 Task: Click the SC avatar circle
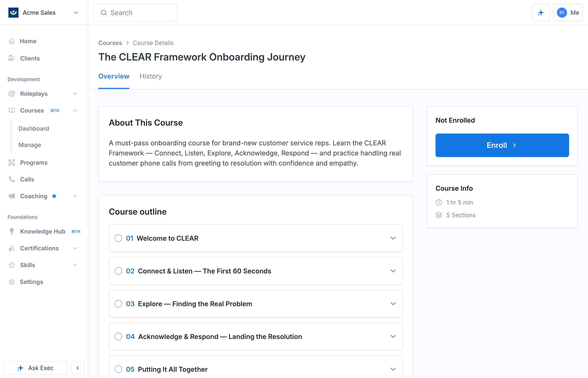click(x=562, y=13)
